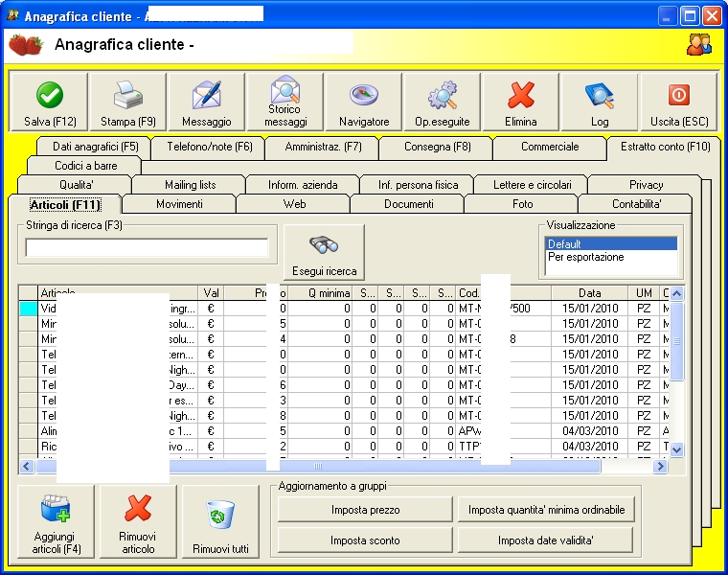Open the Messaggio envelope button
This screenshot has height=575, width=728.
click(x=207, y=103)
